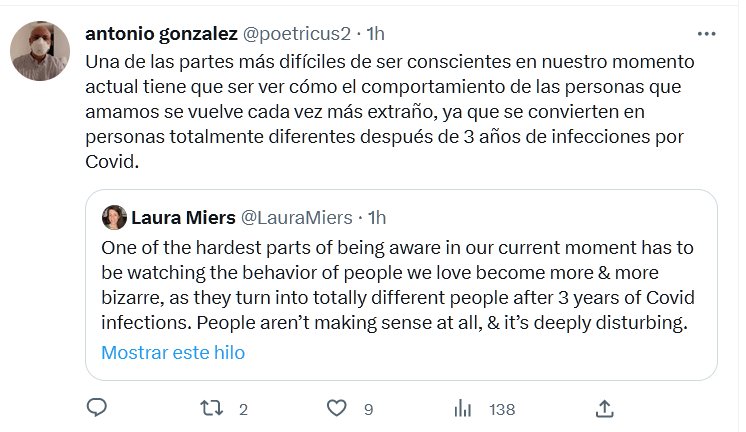746x432 pixels.
Task: Open the antonio gonzalez display name link
Action: point(162,33)
